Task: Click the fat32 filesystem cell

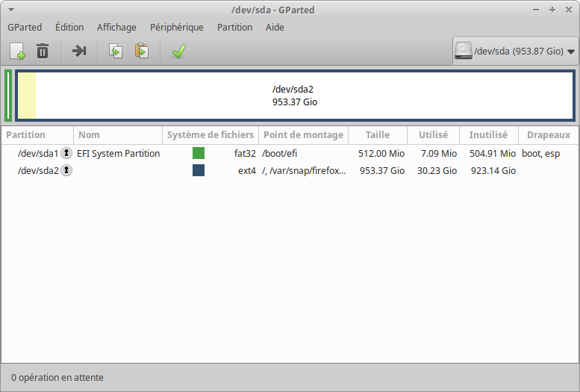Action: 245,153
